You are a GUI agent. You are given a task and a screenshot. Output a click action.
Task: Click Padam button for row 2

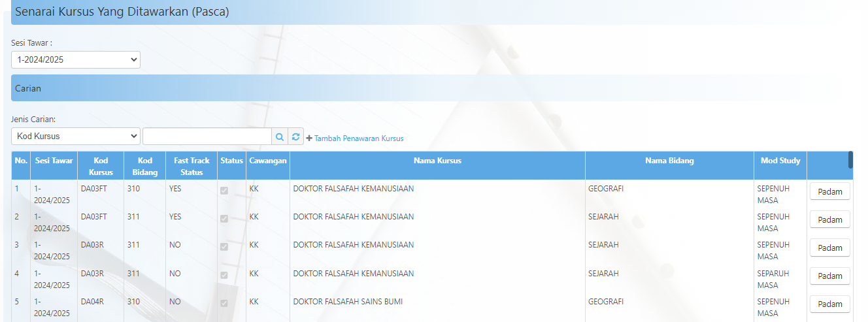829,219
